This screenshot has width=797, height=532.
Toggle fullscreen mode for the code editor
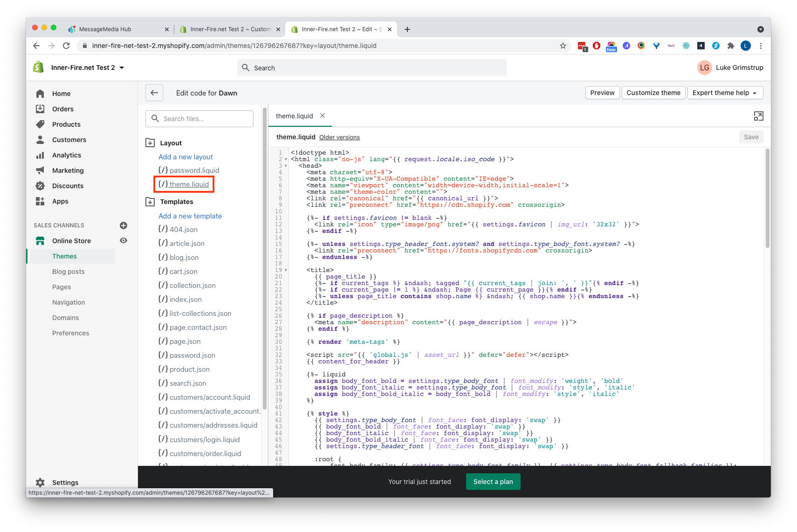point(759,116)
